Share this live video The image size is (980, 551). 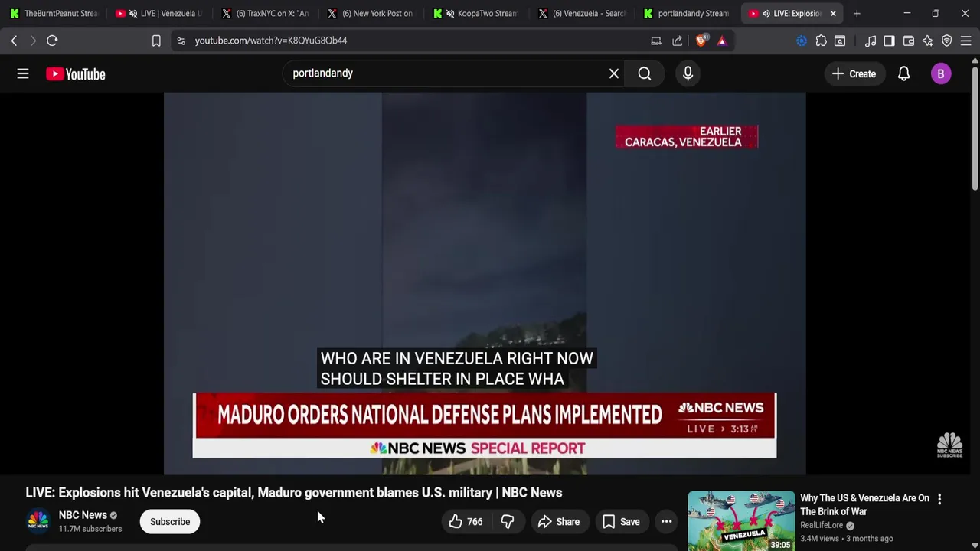click(x=558, y=522)
